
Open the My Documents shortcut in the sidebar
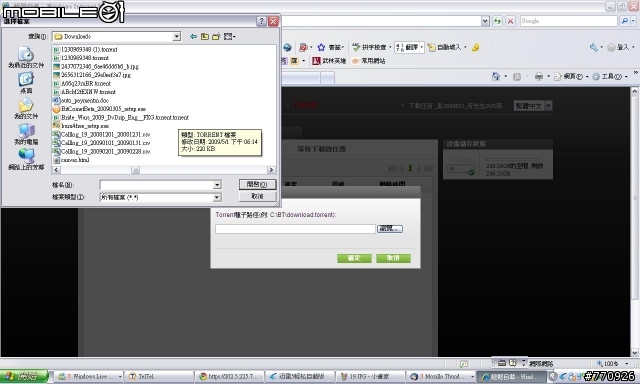[x=26, y=109]
